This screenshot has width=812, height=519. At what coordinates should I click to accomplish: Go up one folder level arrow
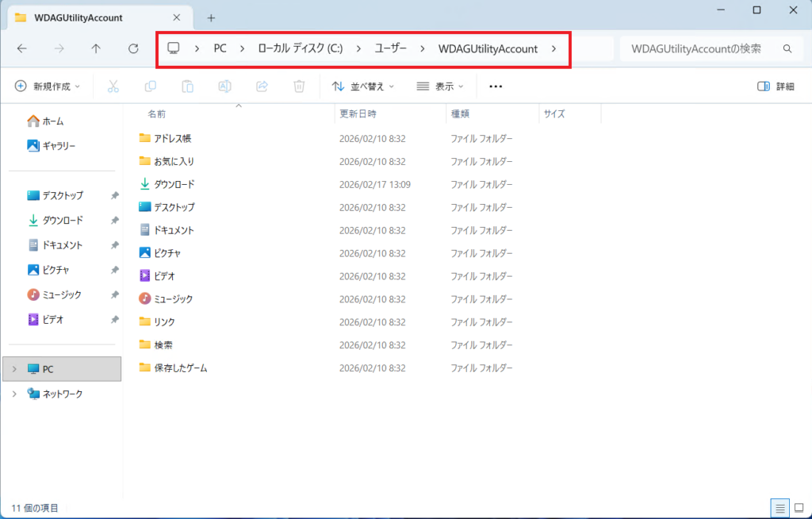tap(96, 48)
